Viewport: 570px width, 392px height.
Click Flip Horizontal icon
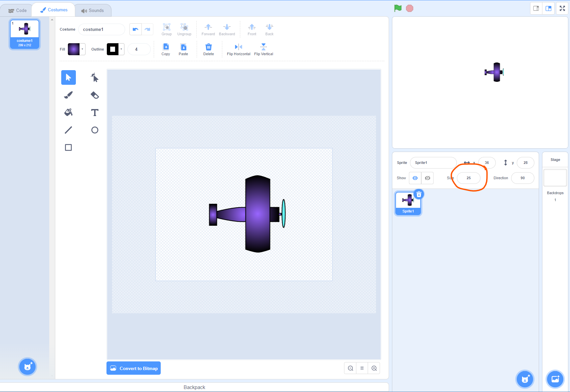coord(238,47)
